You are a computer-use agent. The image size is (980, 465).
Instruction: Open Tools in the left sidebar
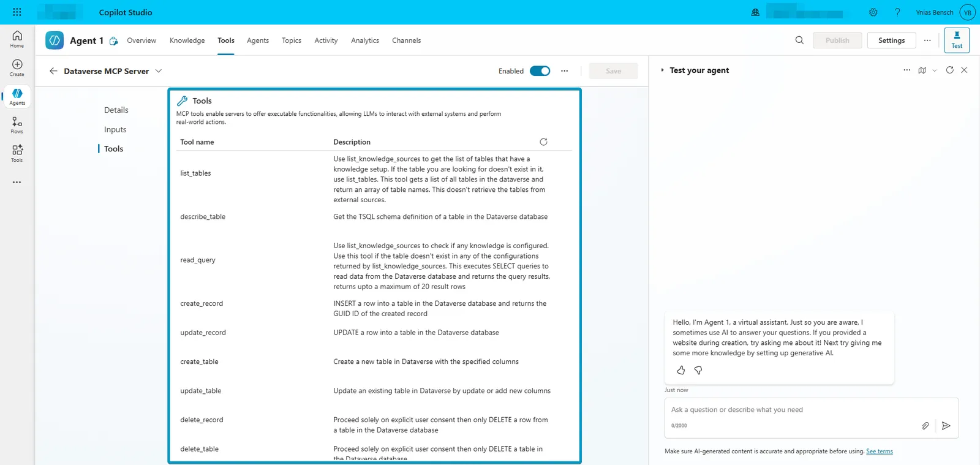[17, 153]
